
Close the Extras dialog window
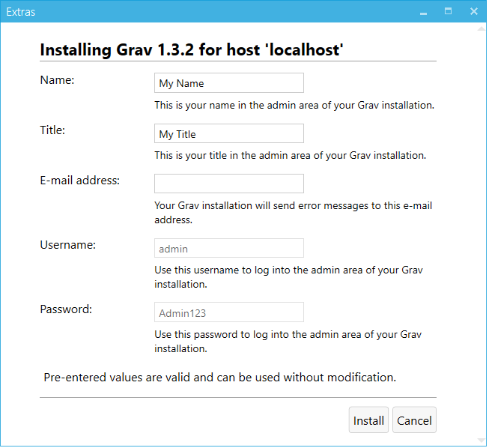tap(476, 11)
